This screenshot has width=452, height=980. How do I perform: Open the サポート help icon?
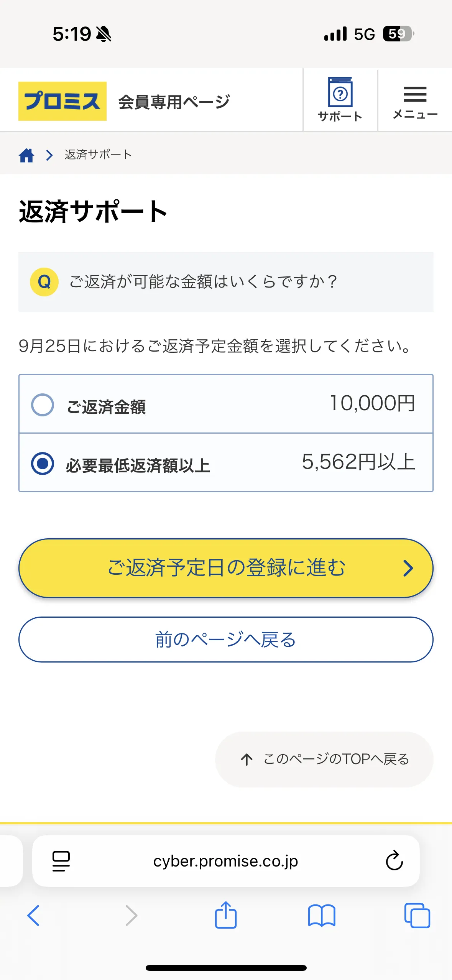coord(340,100)
